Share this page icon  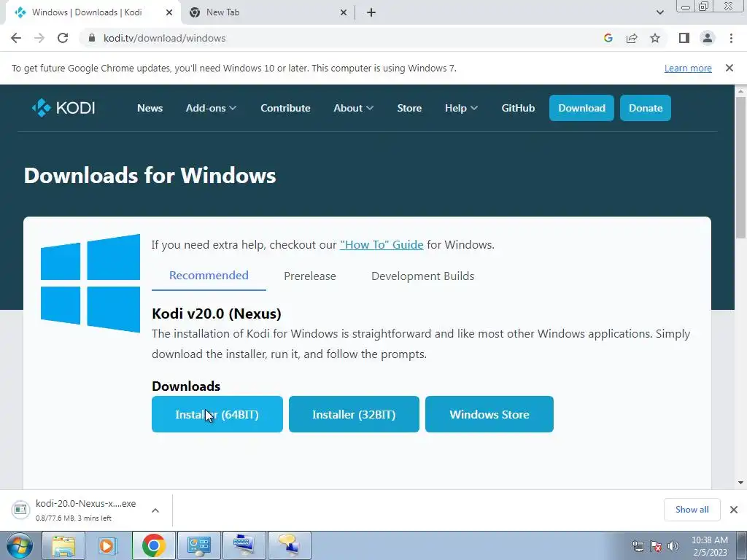[x=632, y=38]
